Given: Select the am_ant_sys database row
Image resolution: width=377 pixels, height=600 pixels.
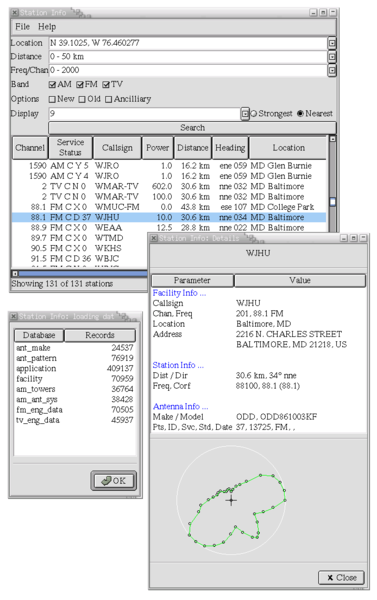Looking at the screenshot, I should [75, 400].
